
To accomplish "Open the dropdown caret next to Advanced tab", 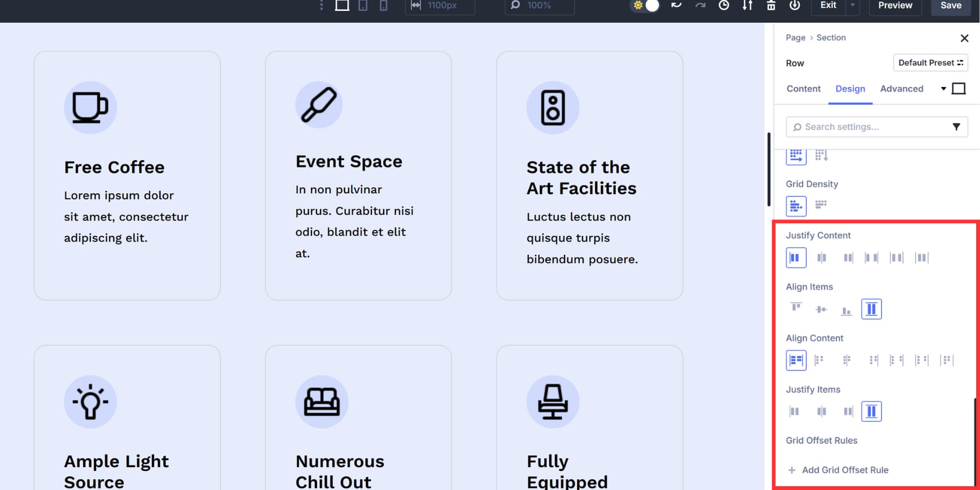I will point(944,88).
